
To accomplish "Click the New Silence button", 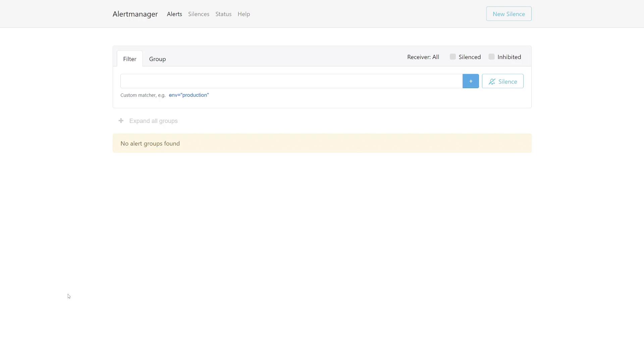I will pos(509,14).
